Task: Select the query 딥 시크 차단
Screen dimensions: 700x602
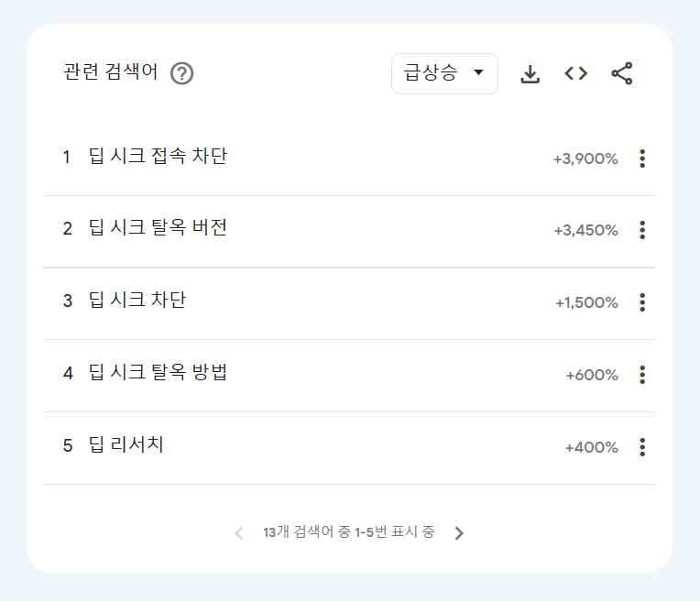Action: (137, 301)
